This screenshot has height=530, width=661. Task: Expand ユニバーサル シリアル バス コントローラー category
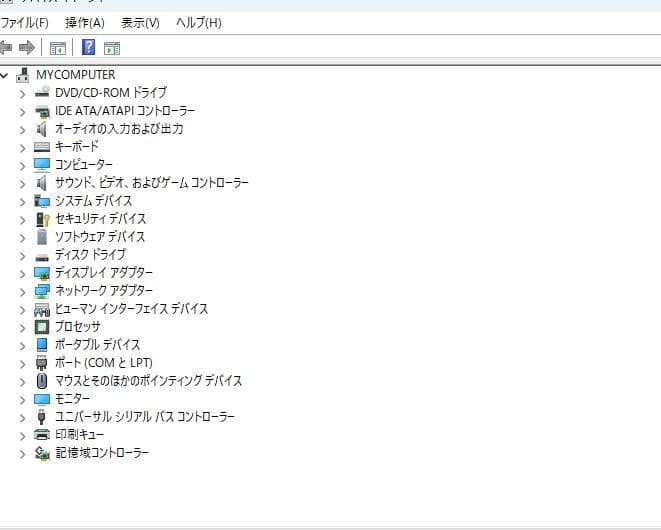23,418
